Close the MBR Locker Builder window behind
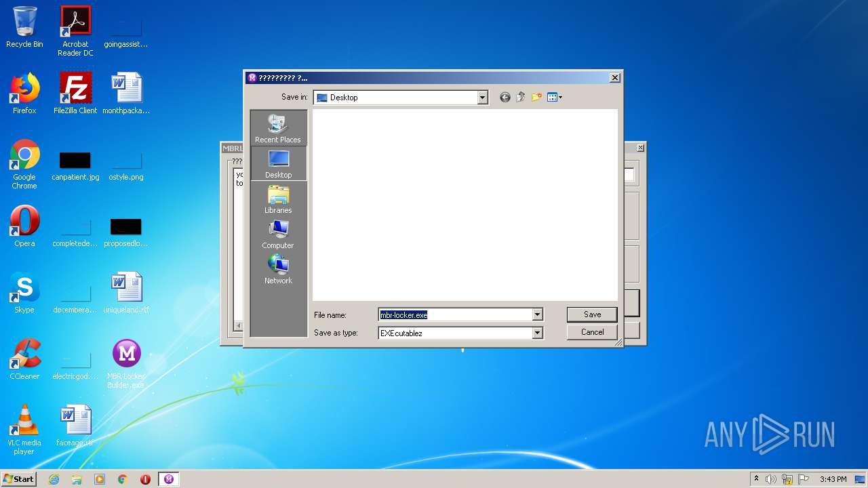868x488 pixels. click(640, 148)
